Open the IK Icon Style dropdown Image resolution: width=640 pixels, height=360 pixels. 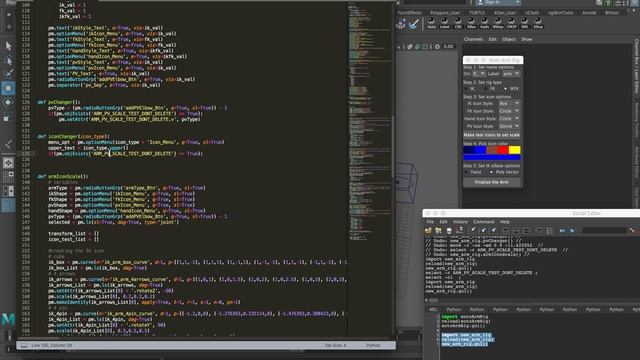pyautogui.click(x=509, y=103)
